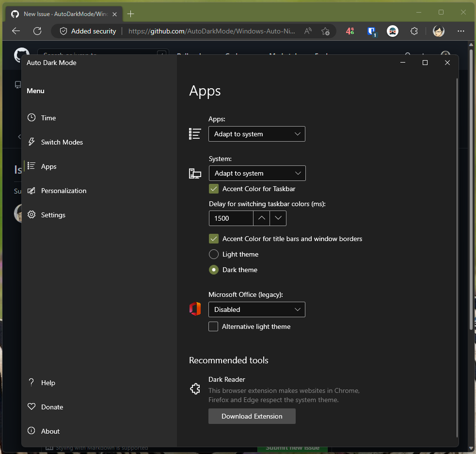The image size is (476, 454).
Task: Toggle Accent Color for Taskbar checkbox
Action: [214, 189]
